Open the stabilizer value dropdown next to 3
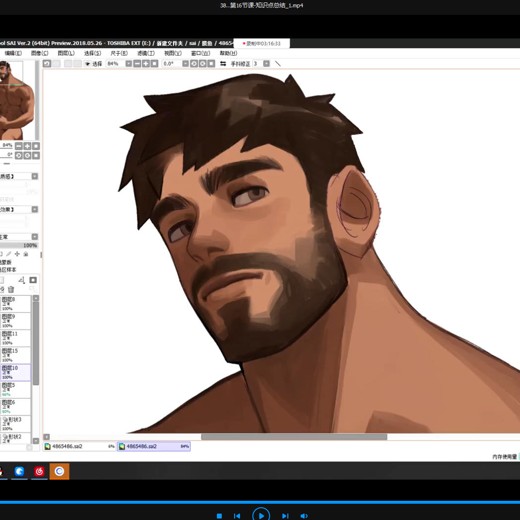 pyautogui.click(x=266, y=63)
